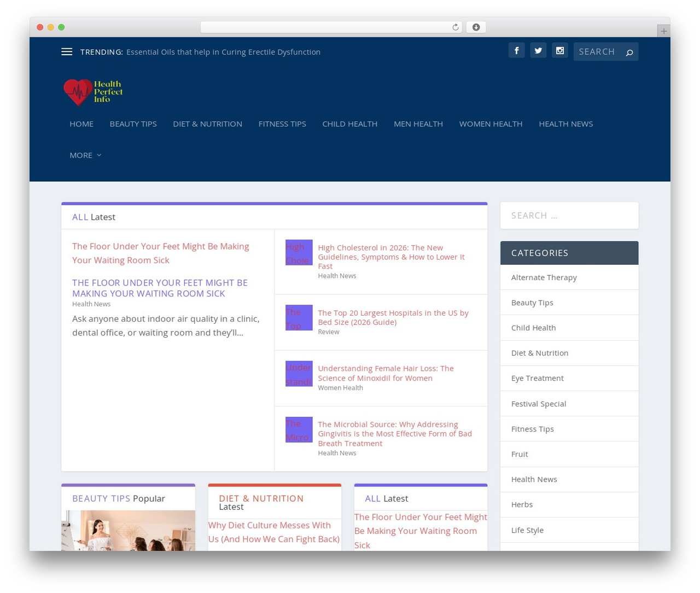Open HEALTH NEWS in the navigation bar
This screenshot has height=593, width=700.
565,124
